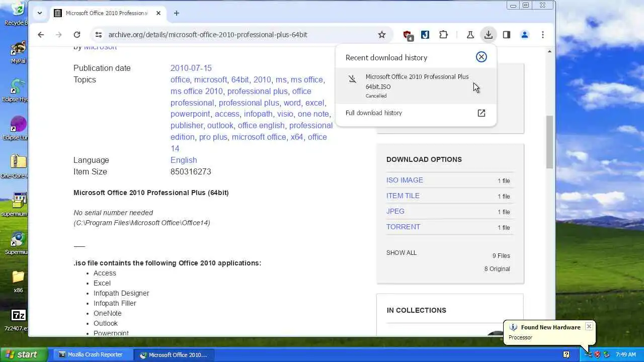Click the forward navigation arrow
Image resolution: width=644 pixels, height=362 pixels.
(59, 35)
